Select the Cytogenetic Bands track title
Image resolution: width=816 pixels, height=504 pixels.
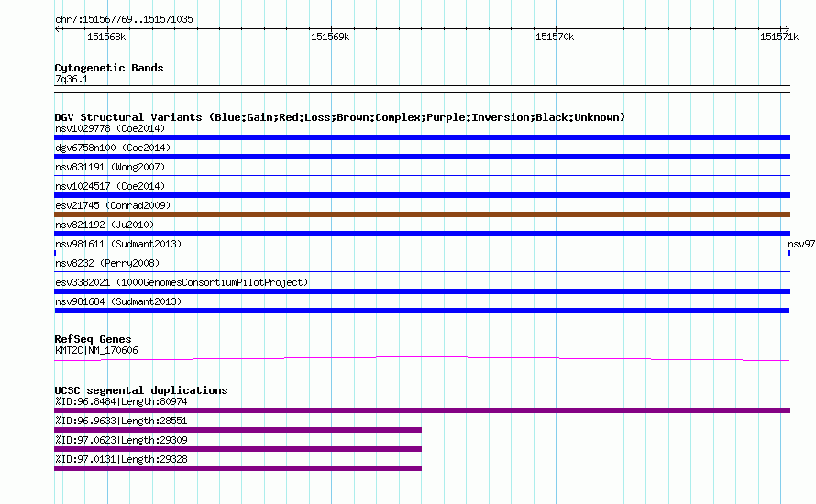click(109, 68)
